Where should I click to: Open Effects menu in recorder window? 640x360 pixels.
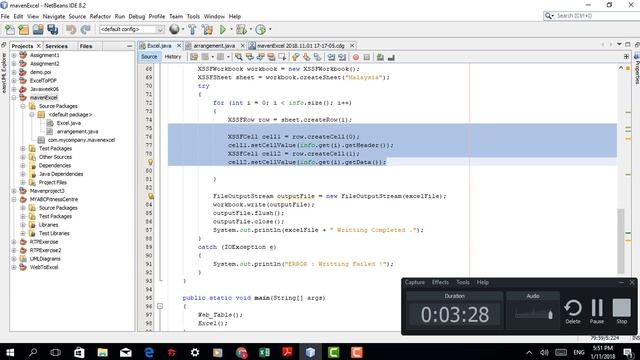440,282
